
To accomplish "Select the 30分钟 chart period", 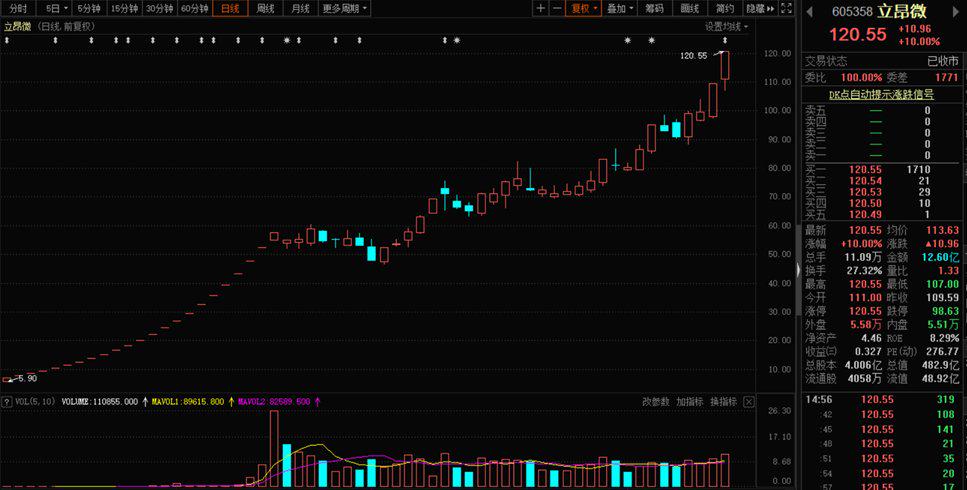I will click(160, 8).
